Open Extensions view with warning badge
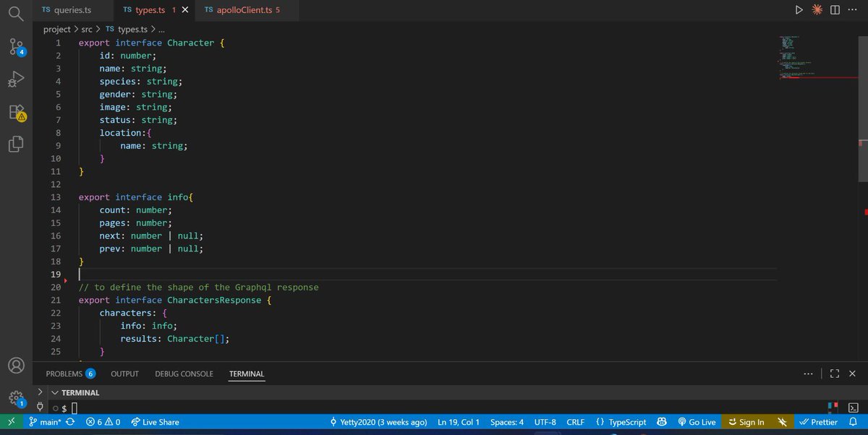 16,112
